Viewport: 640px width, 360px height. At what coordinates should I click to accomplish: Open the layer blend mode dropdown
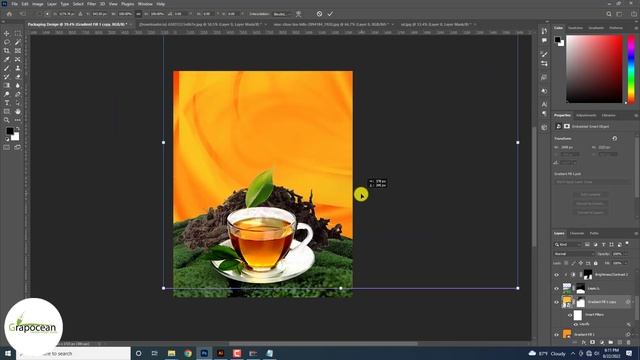coord(573,254)
